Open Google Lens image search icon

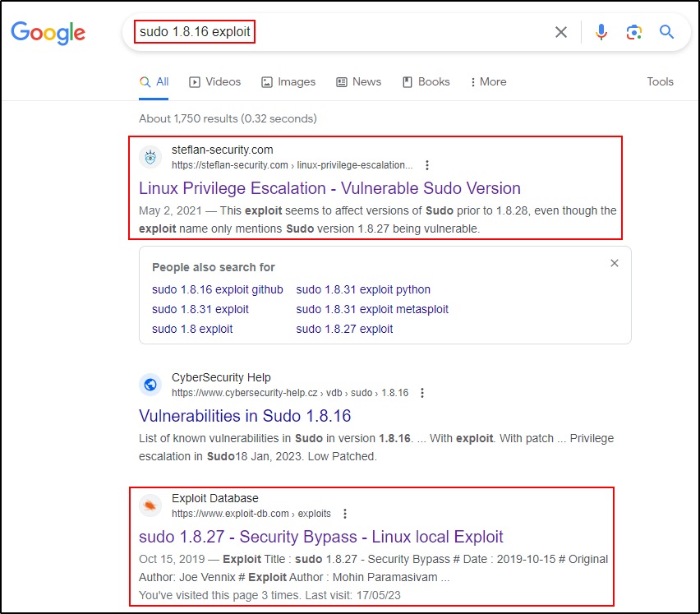click(633, 32)
